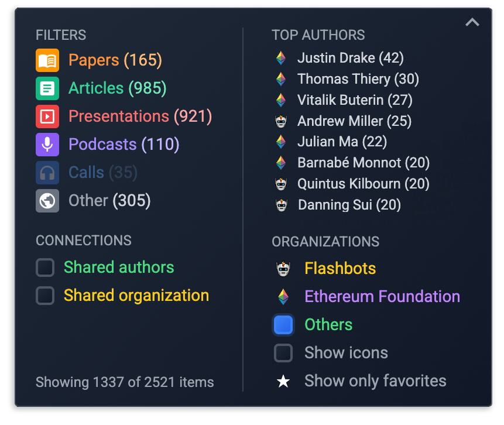The width and height of the screenshot is (504, 425).
Task: Collapse the filter panel with chevron
Action: pos(472,22)
